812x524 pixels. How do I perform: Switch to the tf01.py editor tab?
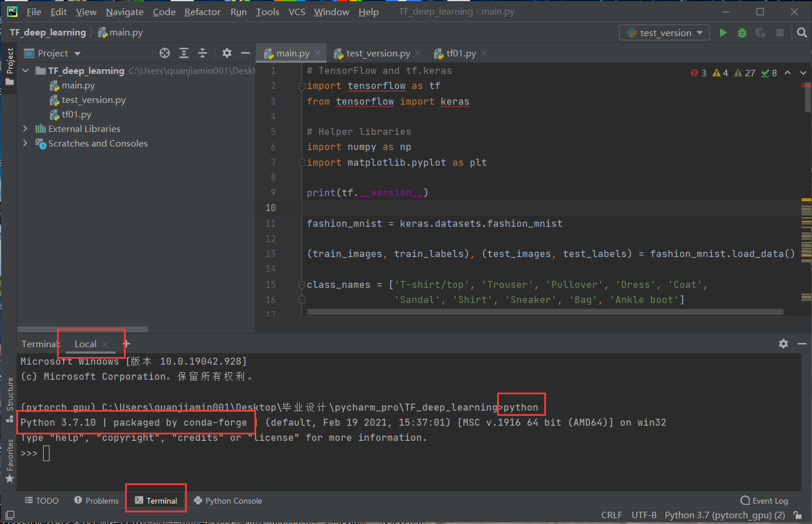[460, 53]
